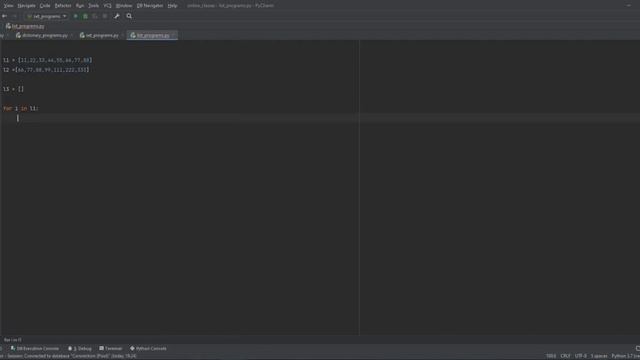640x360 pixels.
Task: Click the Debug bug icon in toolbar
Action: pyautogui.click(x=85, y=16)
